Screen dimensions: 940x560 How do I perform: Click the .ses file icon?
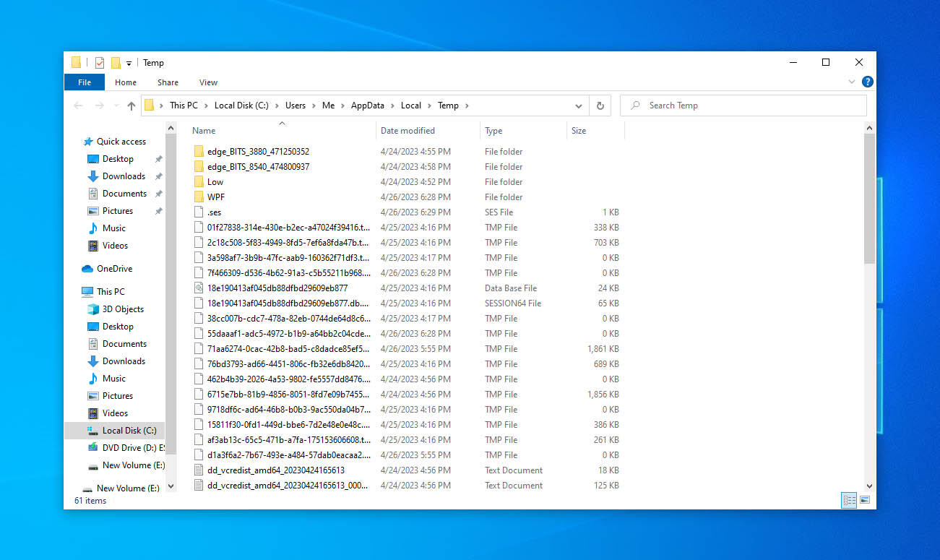[x=199, y=212]
